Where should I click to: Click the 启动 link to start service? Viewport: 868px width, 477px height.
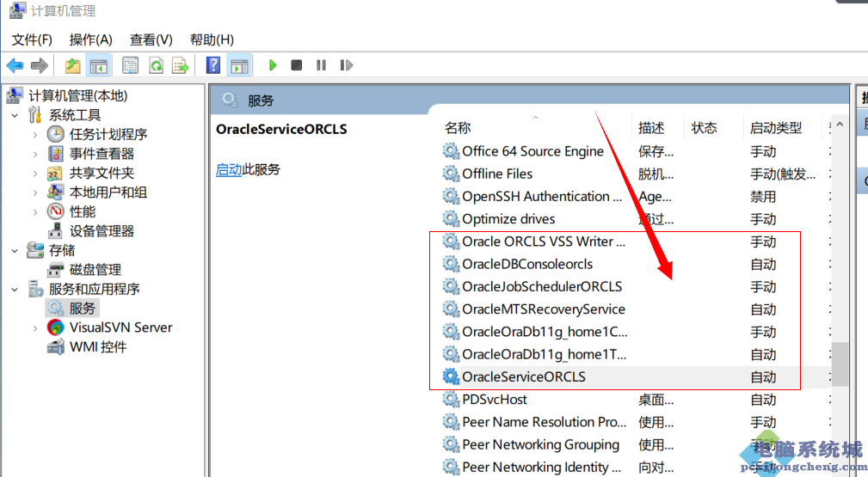(229, 169)
